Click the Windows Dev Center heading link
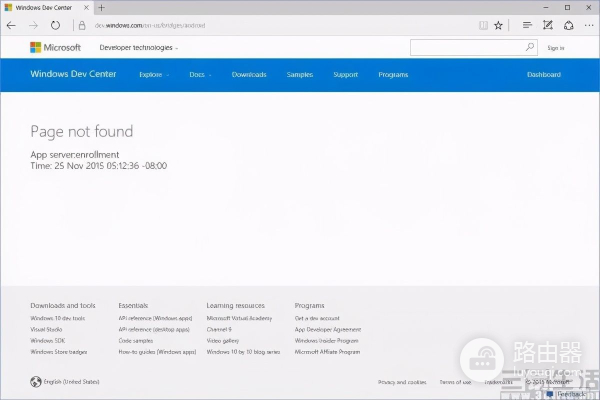Viewport: 600px width, 400px height. point(73,74)
